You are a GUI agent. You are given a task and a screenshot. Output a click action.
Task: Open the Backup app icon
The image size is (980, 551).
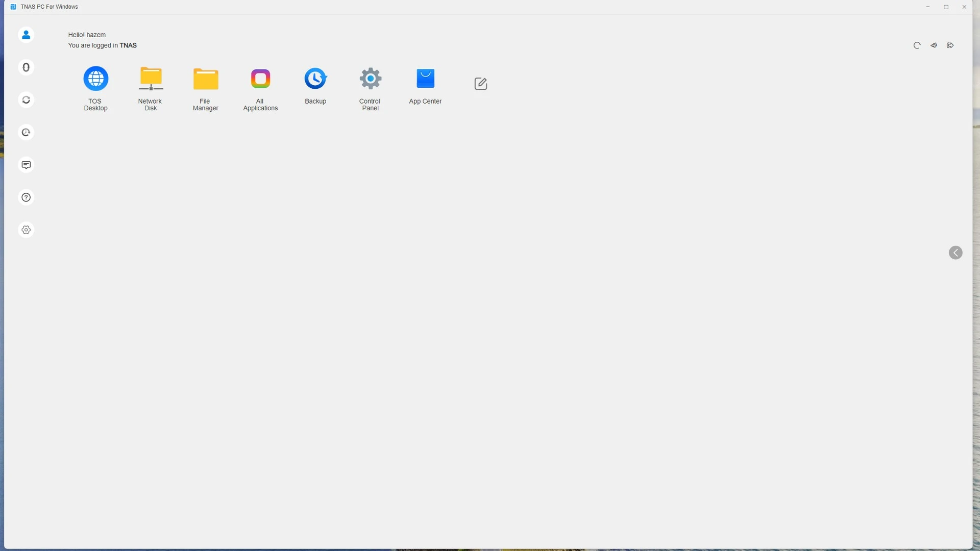click(315, 79)
